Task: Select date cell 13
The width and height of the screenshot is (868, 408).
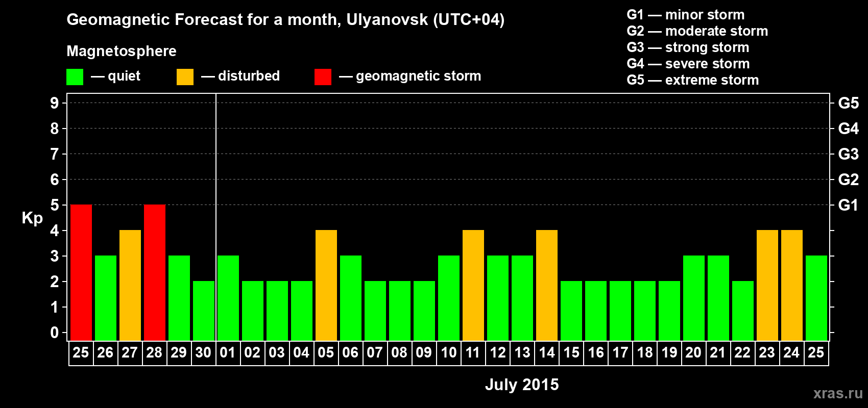Action: [x=522, y=353]
